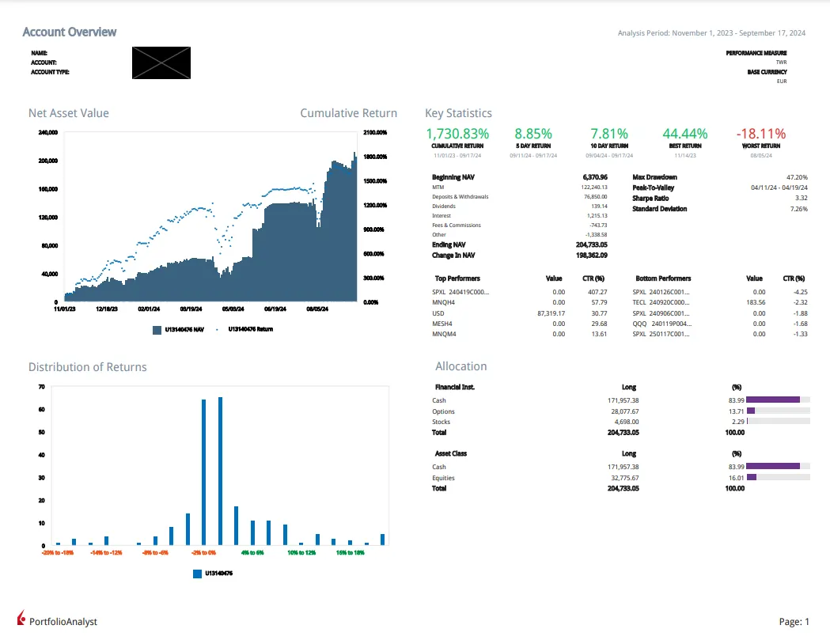Click the Account Overview title
The image size is (830, 644).
tap(70, 32)
